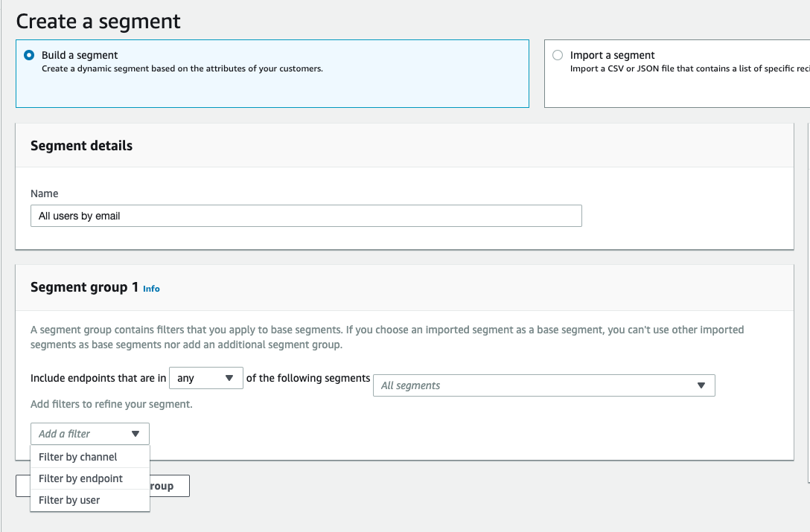Click the 'Create a segment' page heading

pos(98,22)
